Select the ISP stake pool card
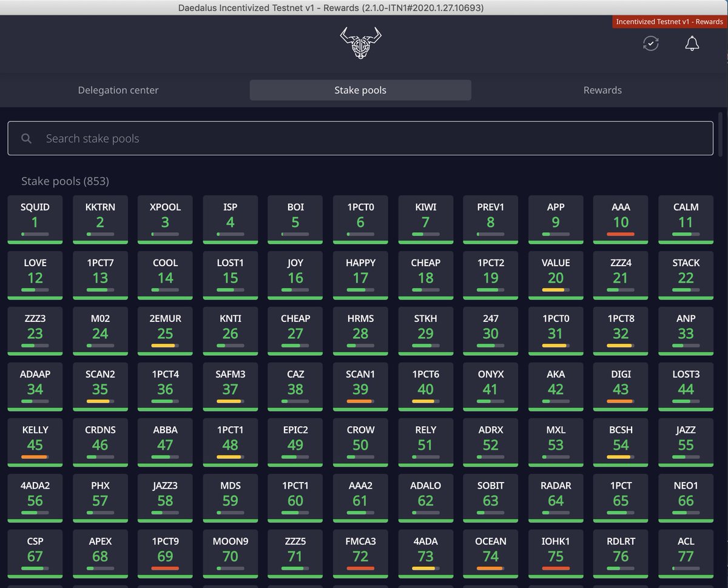The height and width of the screenshot is (588, 728). click(x=230, y=219)
